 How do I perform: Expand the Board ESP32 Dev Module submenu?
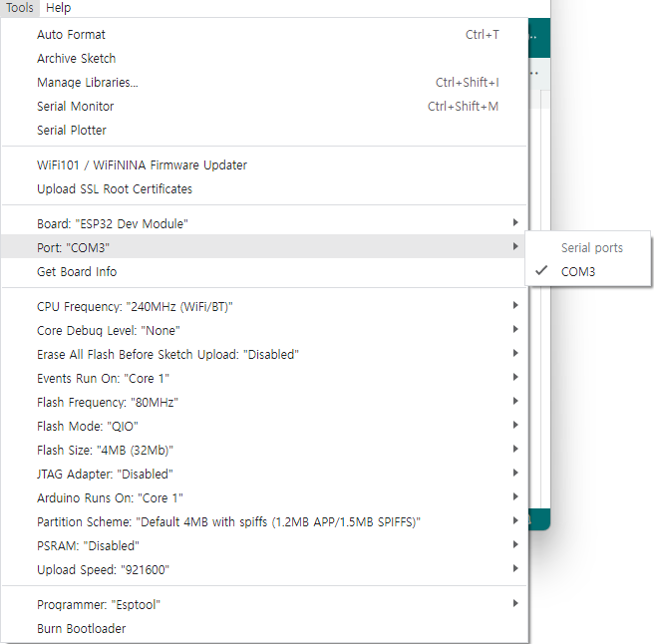[x=264, y=224]
